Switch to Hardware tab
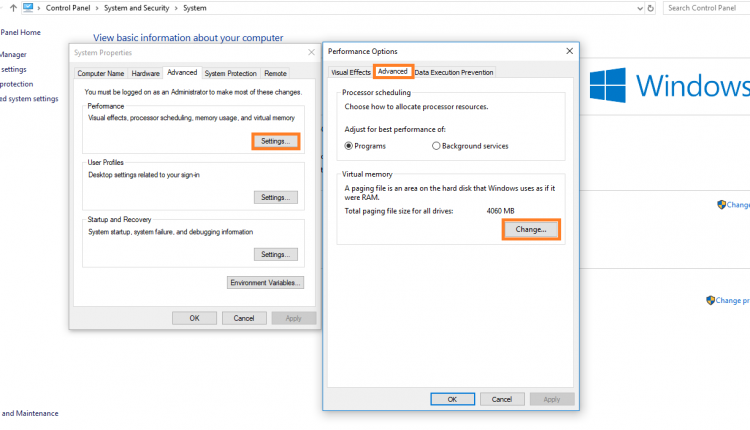750x430 pixels. coord(145,73)
